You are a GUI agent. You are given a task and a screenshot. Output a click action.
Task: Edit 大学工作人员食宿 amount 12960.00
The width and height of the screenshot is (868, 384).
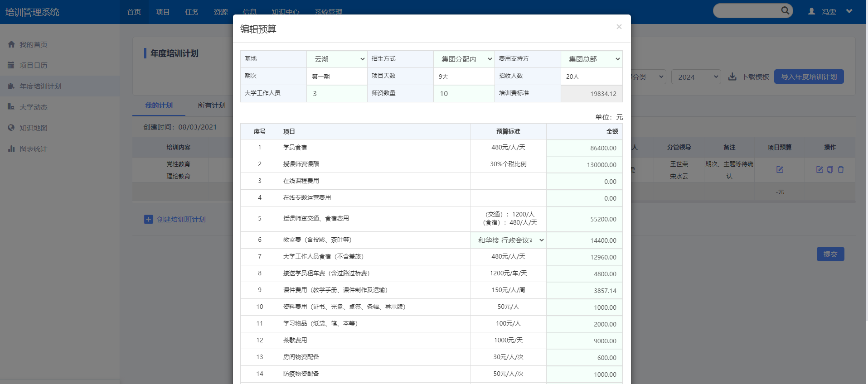pos(584,257)
